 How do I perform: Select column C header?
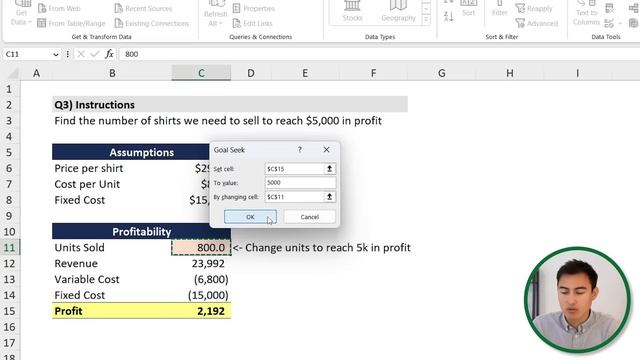[201, 73]
